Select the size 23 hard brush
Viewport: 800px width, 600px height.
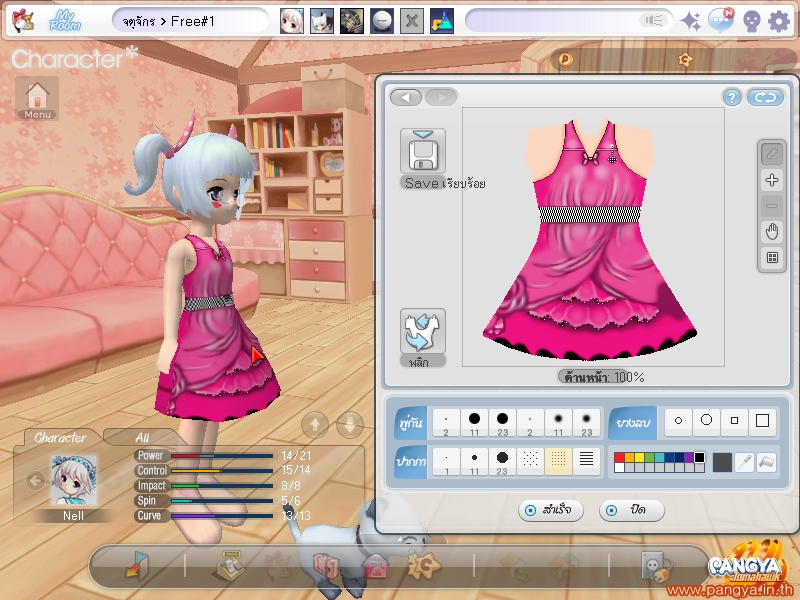[503, 423]
